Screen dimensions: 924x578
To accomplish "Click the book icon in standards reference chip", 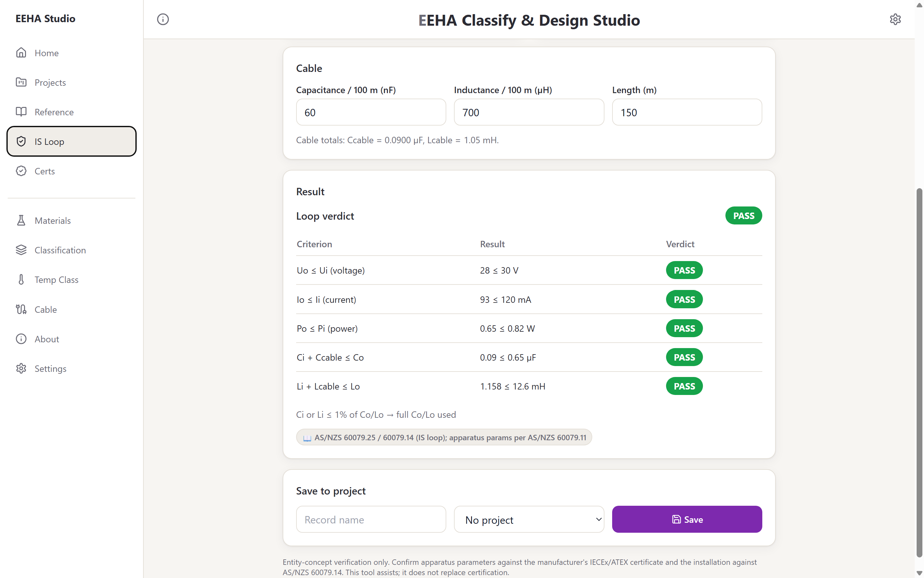I will (x=307, y=438).
